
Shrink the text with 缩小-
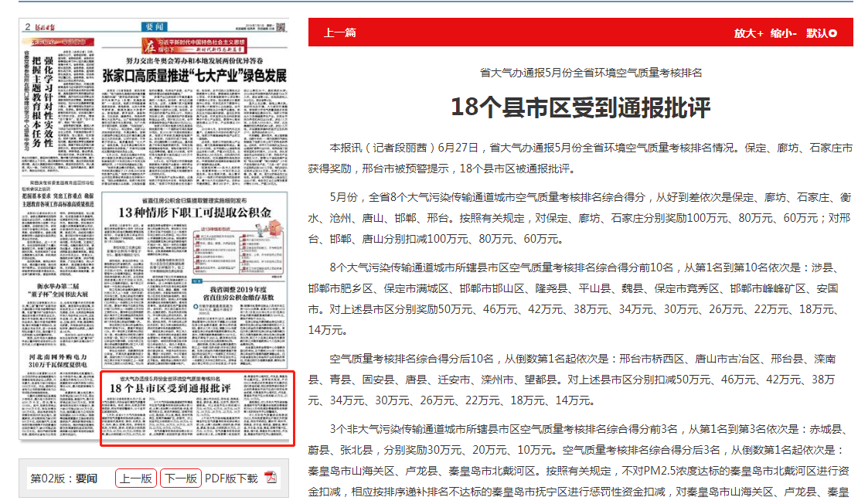coord(783,33)
